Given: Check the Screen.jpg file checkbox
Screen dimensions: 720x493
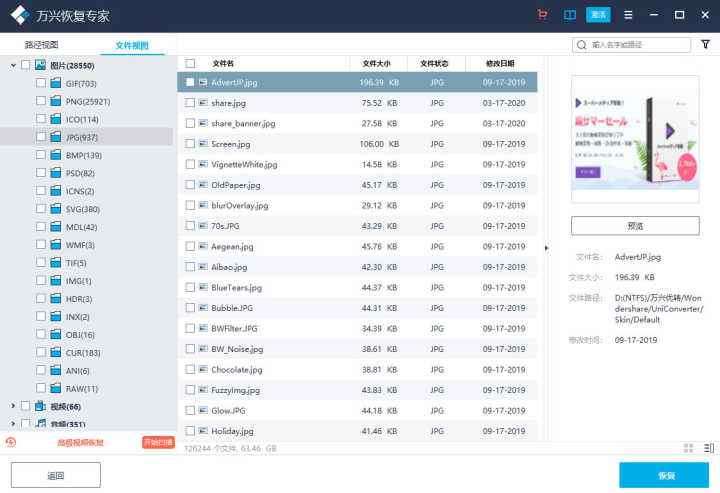Looking at the screenshot, I should tap(190, 144).
